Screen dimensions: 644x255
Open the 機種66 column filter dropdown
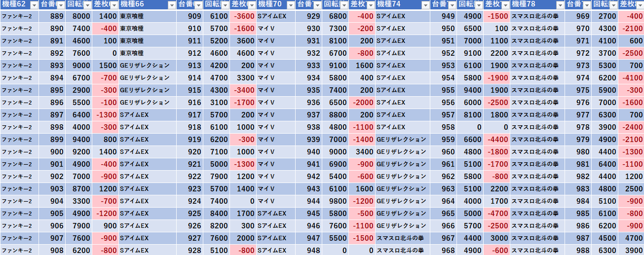(x=172, y=5)
